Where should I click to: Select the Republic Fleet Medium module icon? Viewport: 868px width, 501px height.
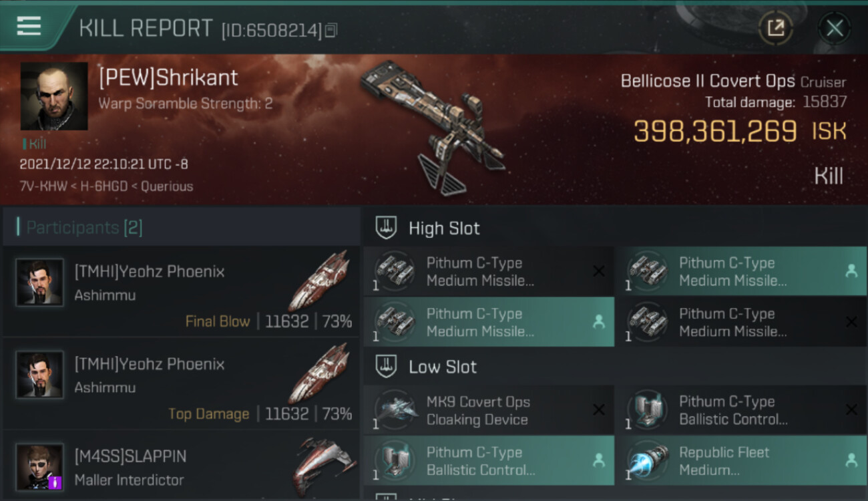coord(648,461)
